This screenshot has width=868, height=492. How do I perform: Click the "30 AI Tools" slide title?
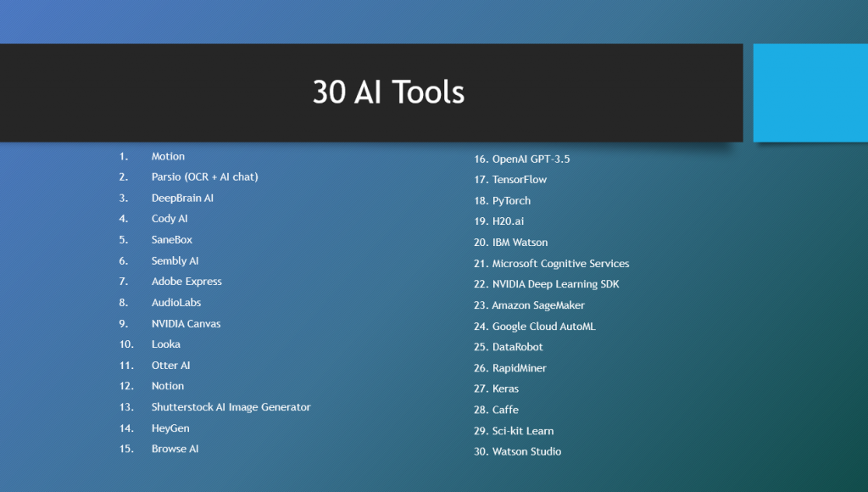388,92
